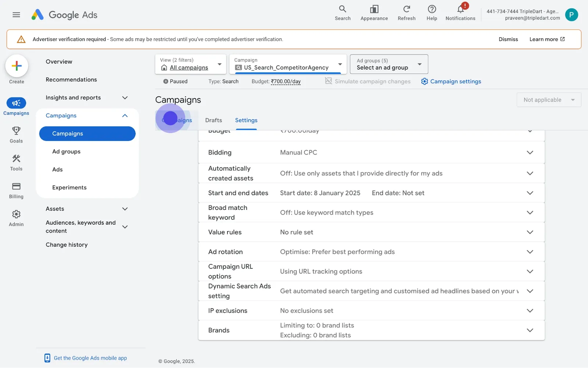588x368 pixels.
Task: Open the account avatar P
Action: [x=571, y=15]
